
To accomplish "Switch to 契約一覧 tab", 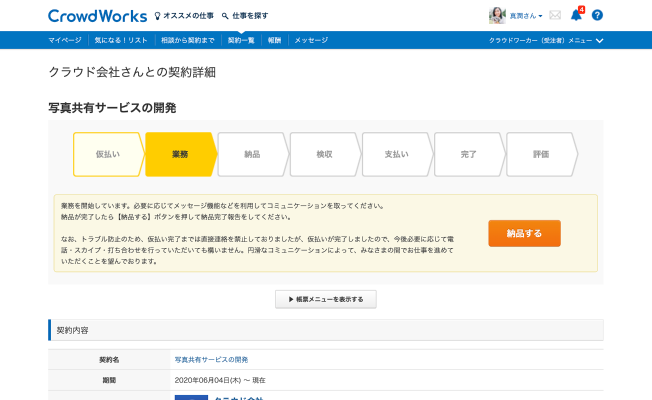I will click(x=241, y=40).
